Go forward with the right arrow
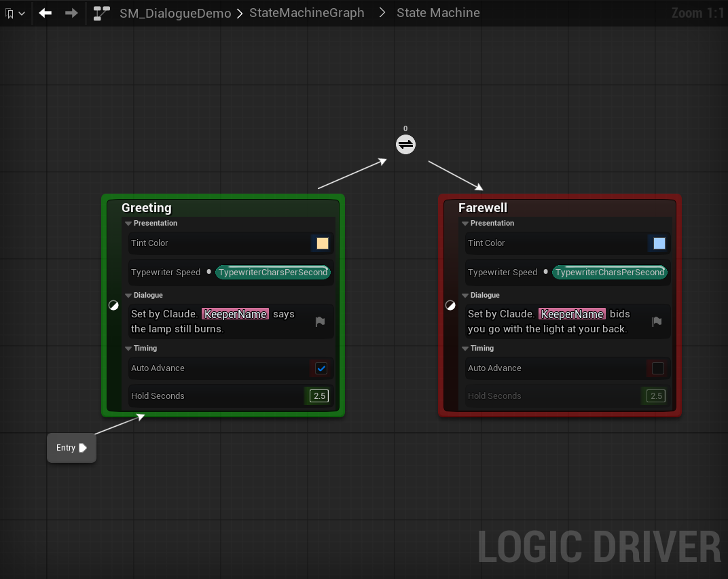 coord(71,13)
